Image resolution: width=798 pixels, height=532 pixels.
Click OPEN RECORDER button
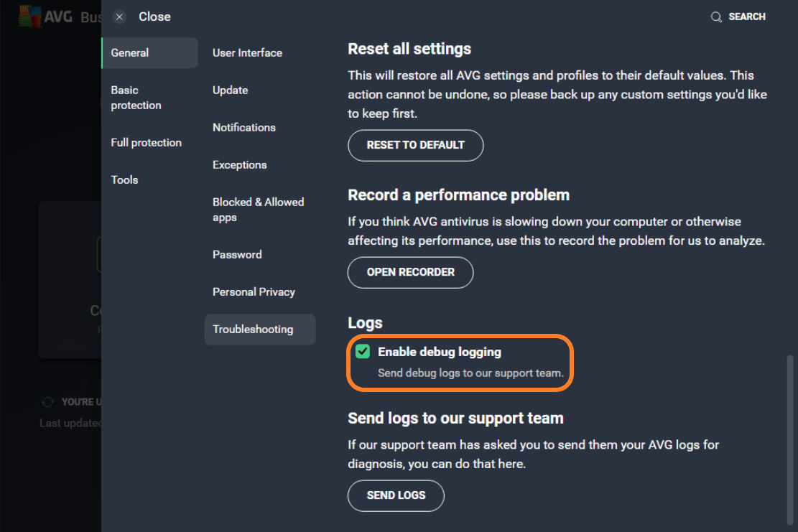(410, 273)
